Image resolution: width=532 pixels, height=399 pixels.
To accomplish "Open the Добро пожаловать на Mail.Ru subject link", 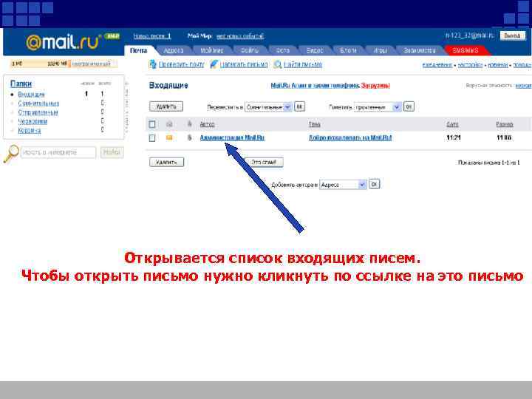I will [350, 137].
